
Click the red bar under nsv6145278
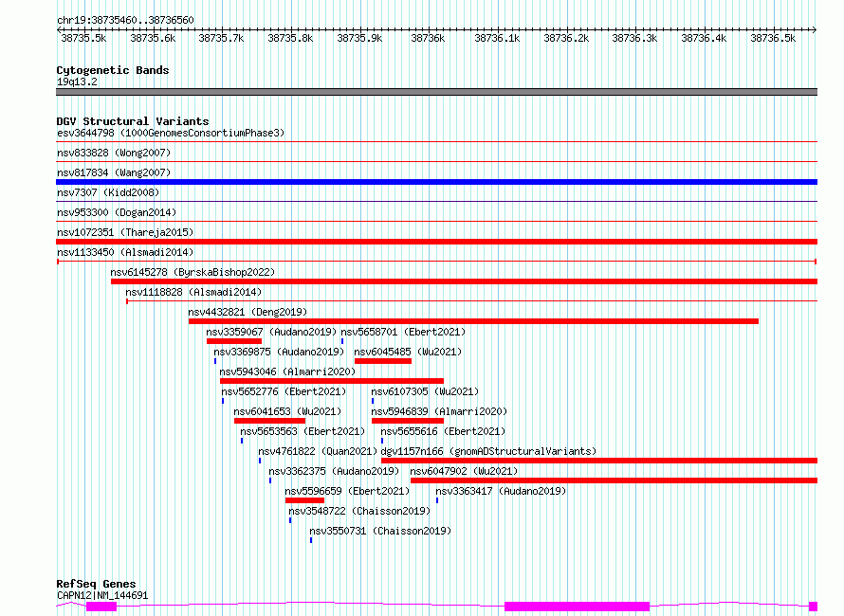[x=464, y=281]
